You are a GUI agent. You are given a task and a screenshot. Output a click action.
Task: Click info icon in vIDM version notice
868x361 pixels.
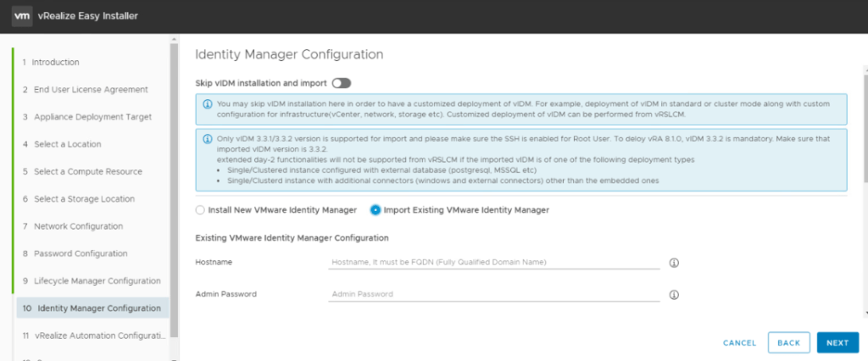coord(208,139)
